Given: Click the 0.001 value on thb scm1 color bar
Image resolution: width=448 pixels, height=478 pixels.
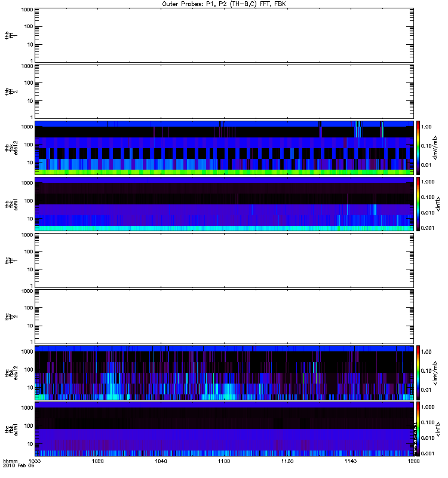Looking at the screenshot, I should [428, 228].
